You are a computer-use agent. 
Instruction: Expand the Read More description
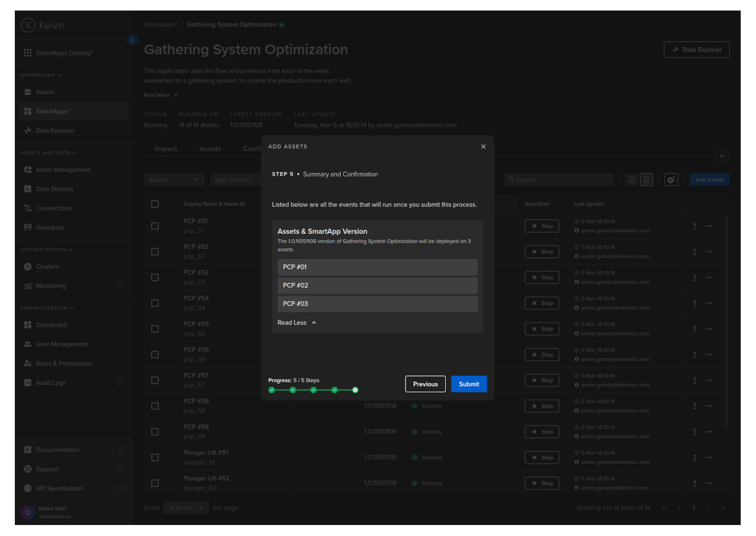point(160,95)
